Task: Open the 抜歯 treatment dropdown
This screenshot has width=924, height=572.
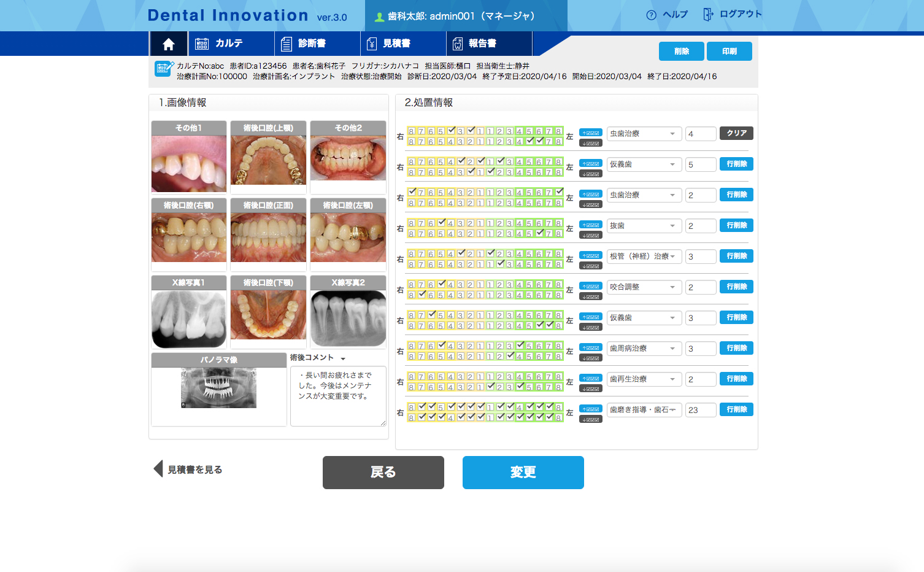Action: point(644,226)
